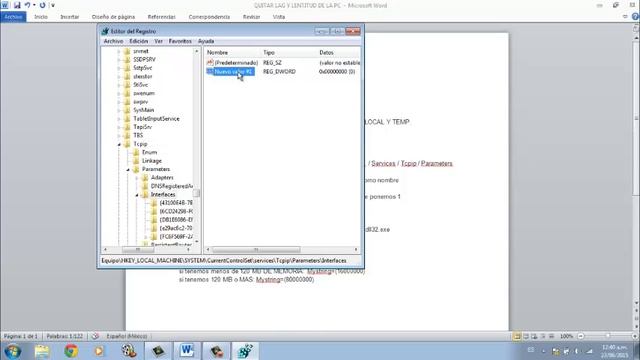Select the TBS registry key
The width and height of the screenshot is (640, 360).
138,136
